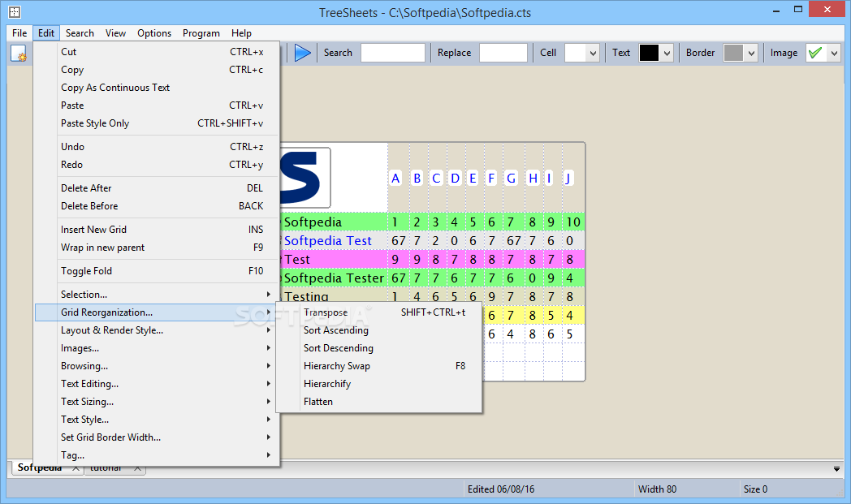
Task: Open the Options menu
Action: pos(154,33)
